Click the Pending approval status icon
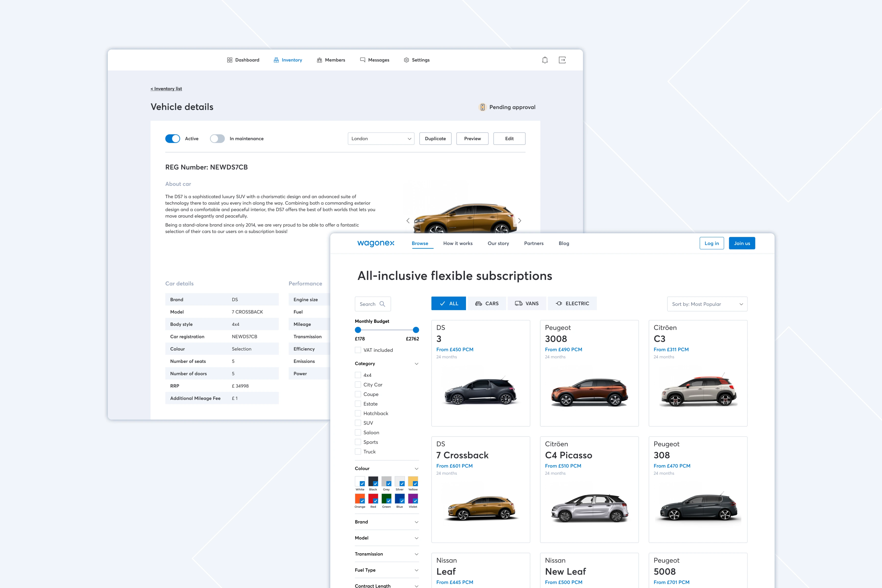 [x=483, y=107]
